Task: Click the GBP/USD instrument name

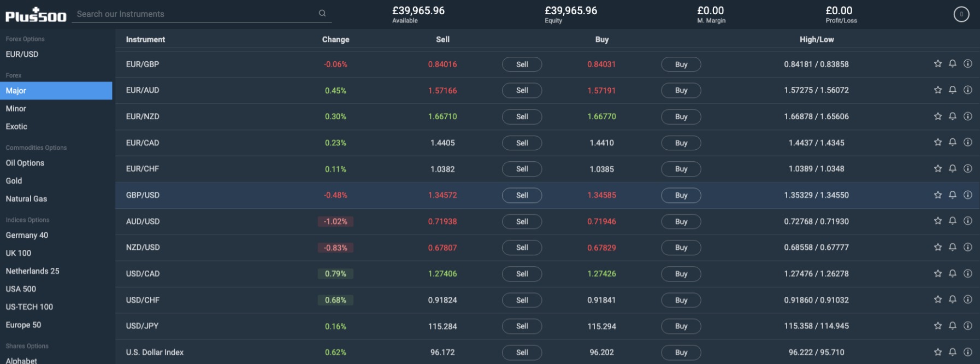Action: 143,195
